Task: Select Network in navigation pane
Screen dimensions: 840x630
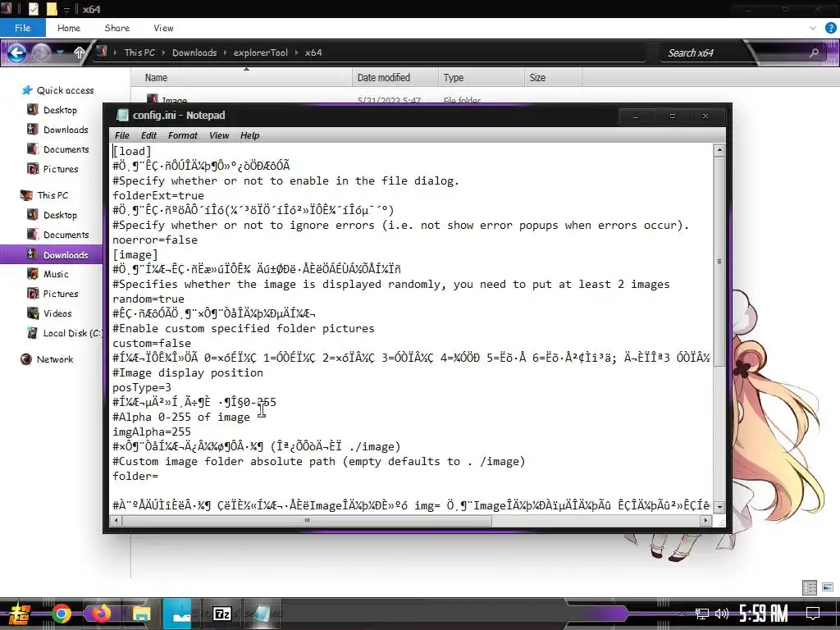Action: click(47, 359)
